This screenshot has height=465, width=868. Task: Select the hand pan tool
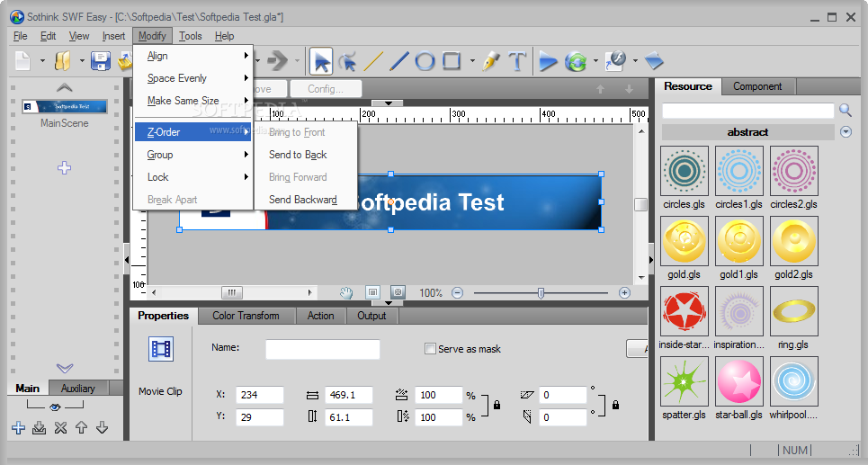tap(346, 293)
